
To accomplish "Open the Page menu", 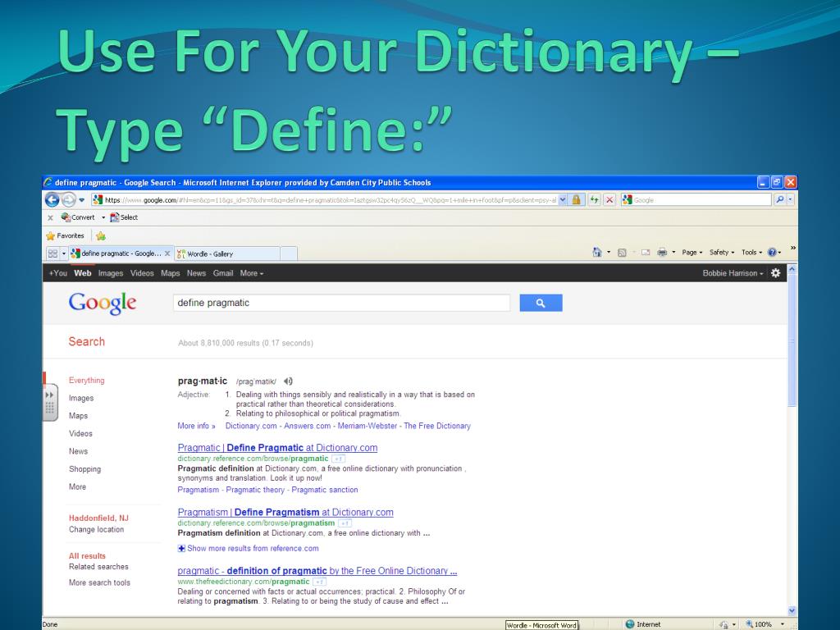I will [692, 253].
